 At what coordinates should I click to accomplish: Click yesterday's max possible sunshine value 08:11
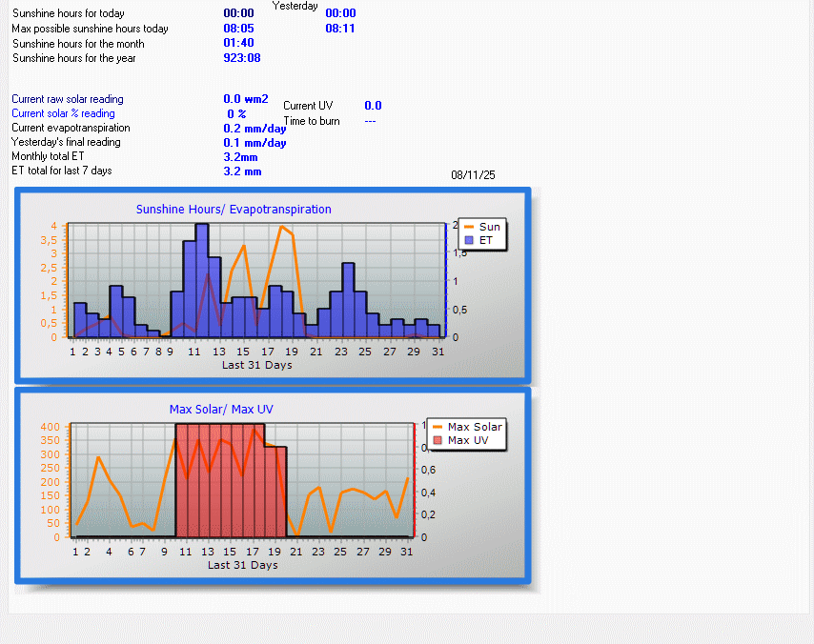pos(340,29)
